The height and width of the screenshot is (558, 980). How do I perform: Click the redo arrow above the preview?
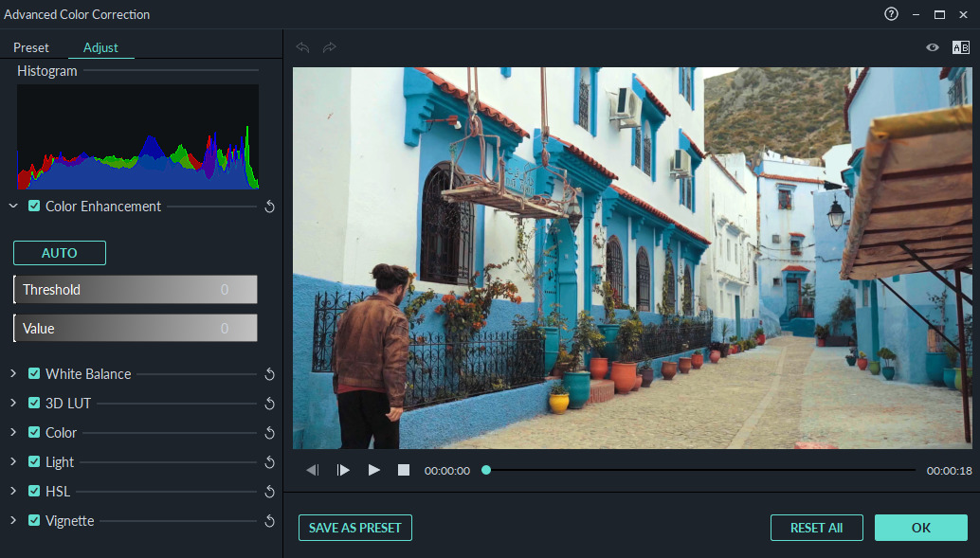pyautogui.click(x=328, y=47)
